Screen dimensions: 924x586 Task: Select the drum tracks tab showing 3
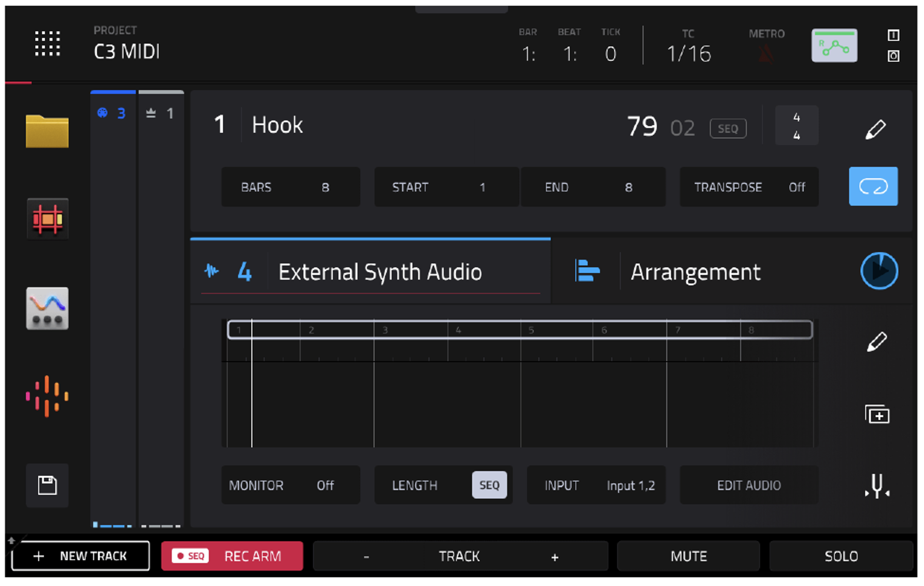pyautogui.click(x=112, y=113)
